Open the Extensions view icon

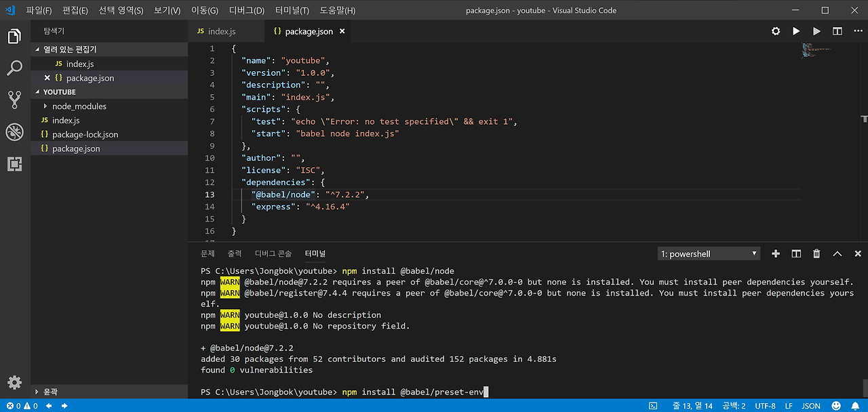click(14, 164)
